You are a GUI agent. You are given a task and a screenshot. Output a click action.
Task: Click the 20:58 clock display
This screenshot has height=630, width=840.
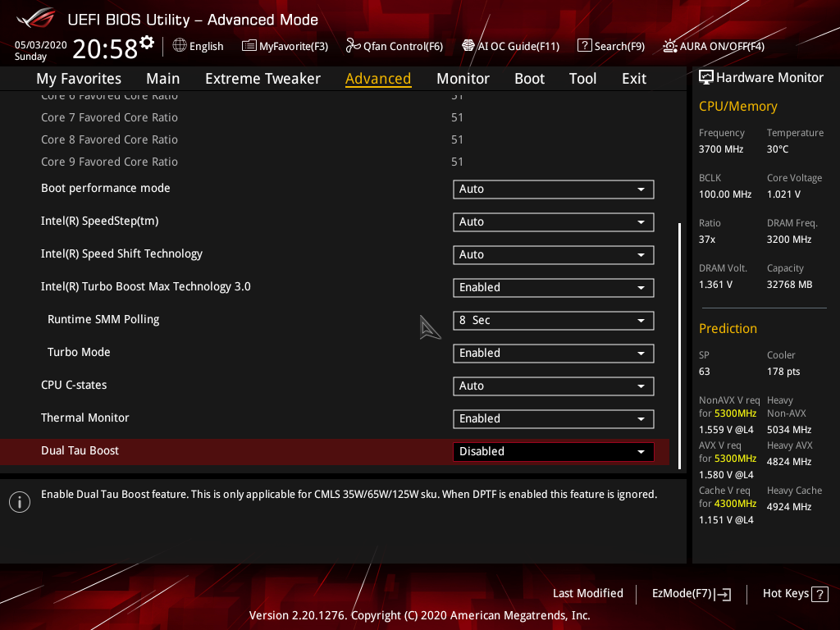click(x=105, y=49)
